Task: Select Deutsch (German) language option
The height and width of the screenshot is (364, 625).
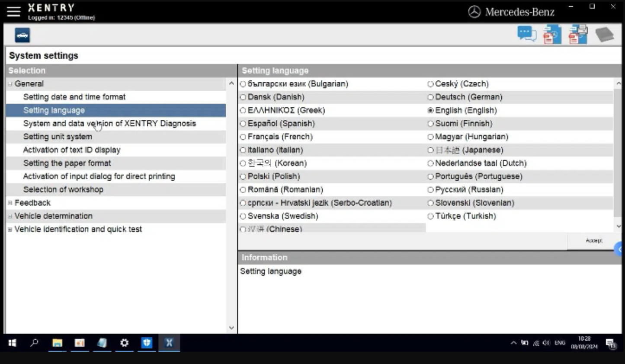Action: click(x=430, y=97)
